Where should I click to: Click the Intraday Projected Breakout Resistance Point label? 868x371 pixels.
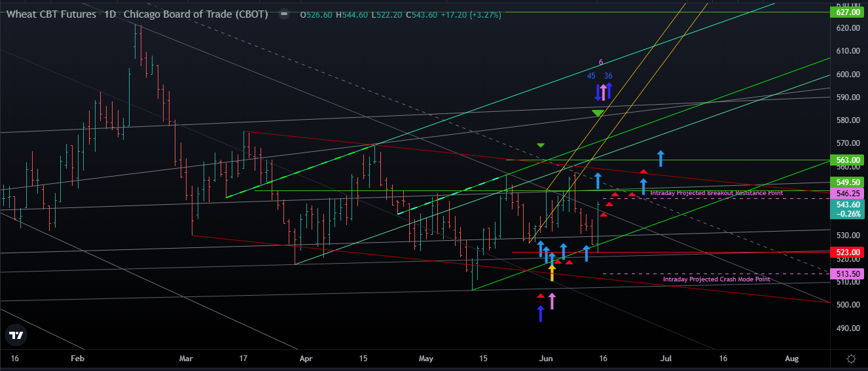point(716,193)
